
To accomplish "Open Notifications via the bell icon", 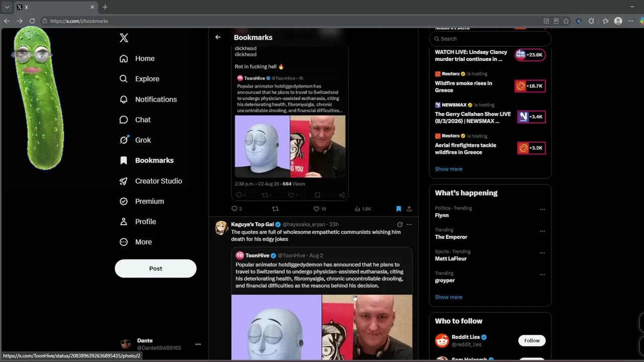I will pyautogui.click(x=124, y=100).
